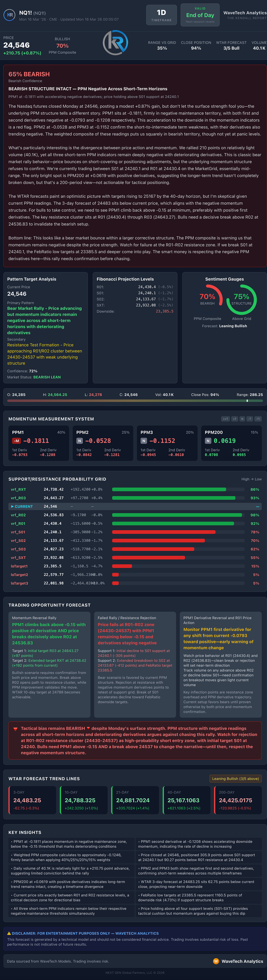Screen dimensions: 267x980
Task: Click the -T! legend badge
Action: (258, 419)
